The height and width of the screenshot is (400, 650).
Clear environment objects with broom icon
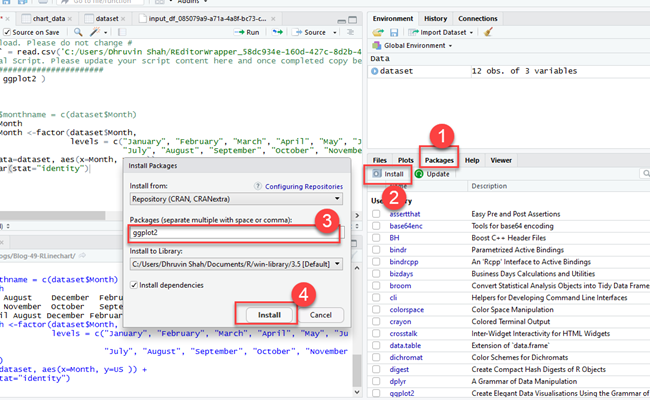point(488,32)
